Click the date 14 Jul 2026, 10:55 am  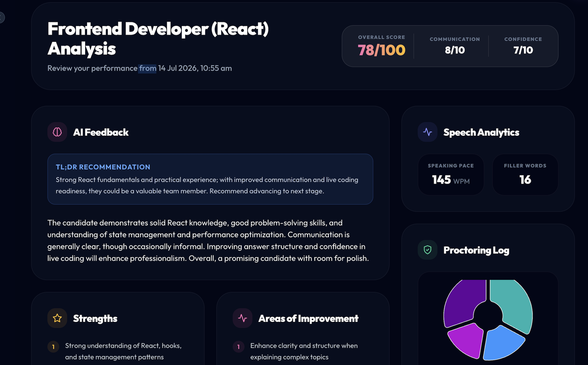pyautogui.click(x=195, y=68)
